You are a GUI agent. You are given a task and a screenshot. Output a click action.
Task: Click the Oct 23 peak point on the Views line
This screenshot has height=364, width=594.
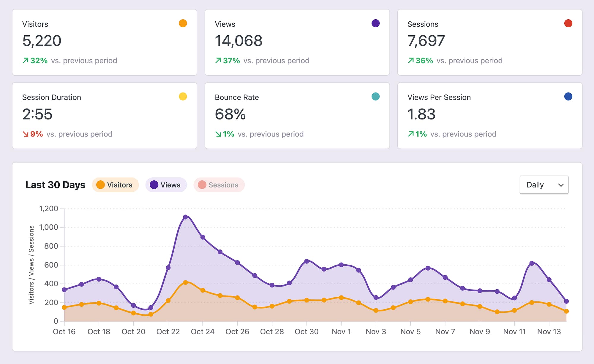coord(186,217)
